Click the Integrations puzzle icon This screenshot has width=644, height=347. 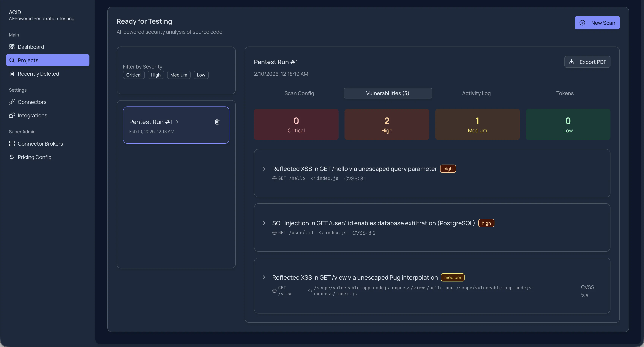12,115
